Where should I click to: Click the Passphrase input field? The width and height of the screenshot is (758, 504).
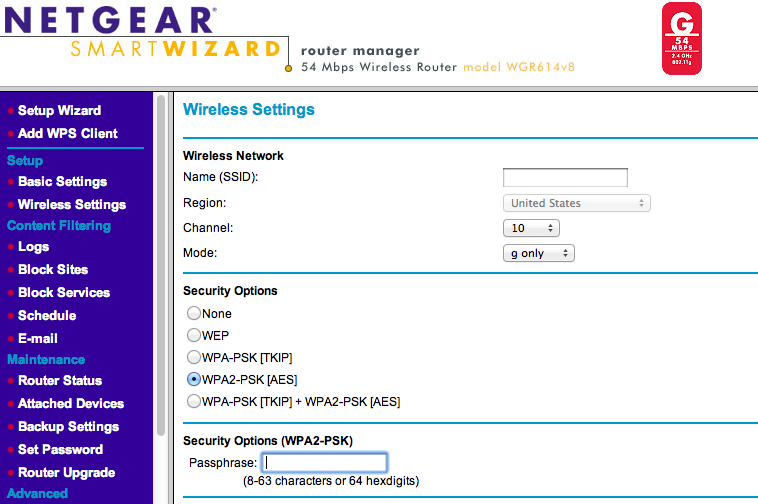click(324, 462)
